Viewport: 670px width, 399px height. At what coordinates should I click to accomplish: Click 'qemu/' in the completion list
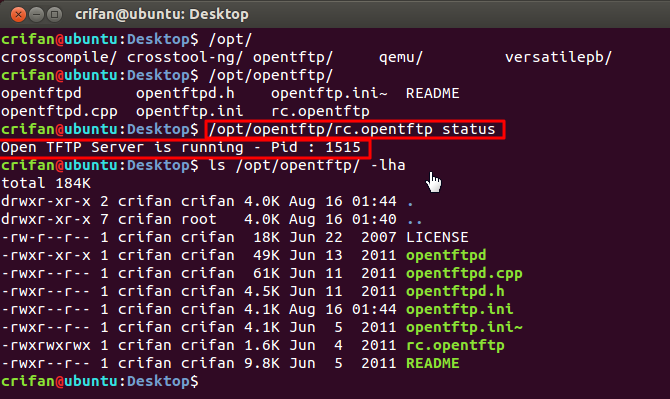(x=401, y=57)
